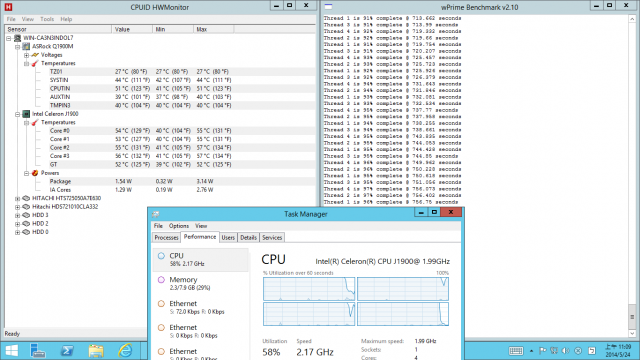Open the HWMonitor File menu
The height and width of the screenshot is (360, 640).
pyautogui.click(x=11, y=19)
